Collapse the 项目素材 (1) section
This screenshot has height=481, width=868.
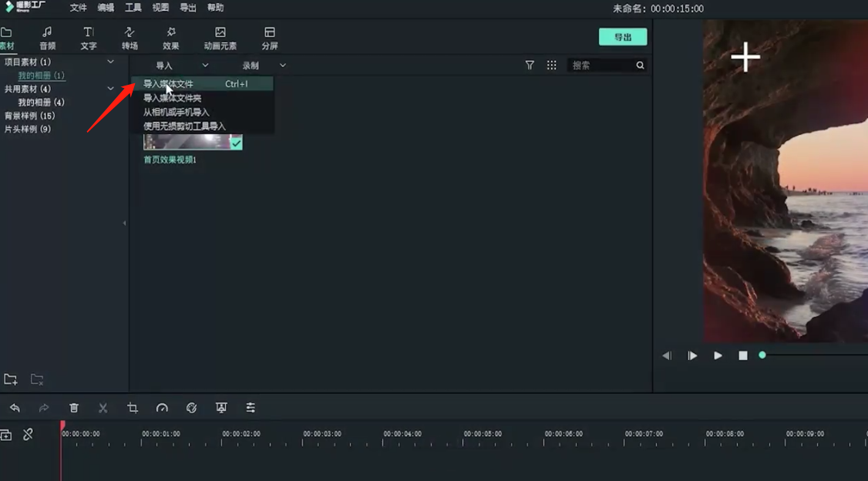click(x=110, y=62)
